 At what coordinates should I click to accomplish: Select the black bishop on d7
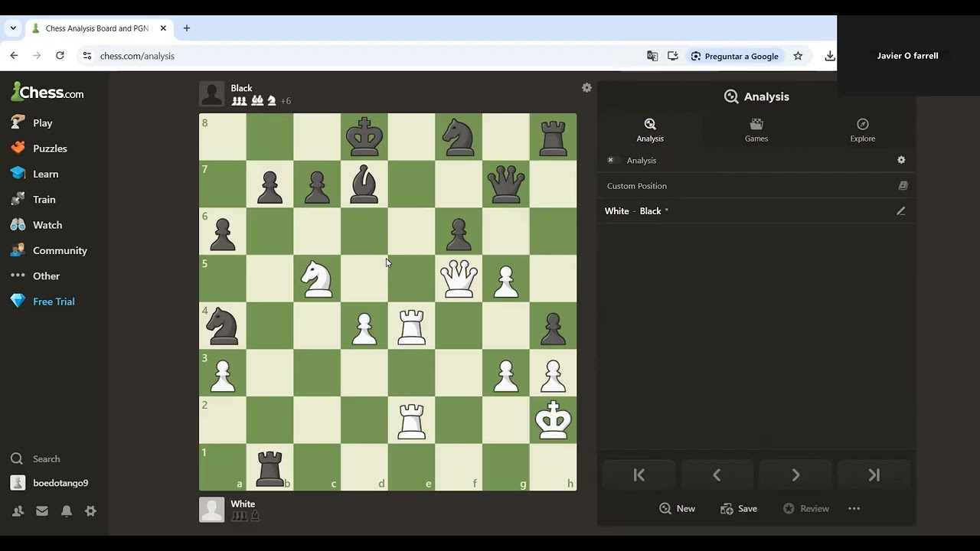[364, 184]
